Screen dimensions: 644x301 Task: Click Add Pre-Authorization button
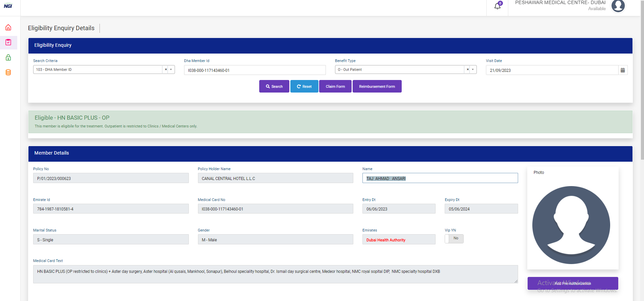coord(573,283)
